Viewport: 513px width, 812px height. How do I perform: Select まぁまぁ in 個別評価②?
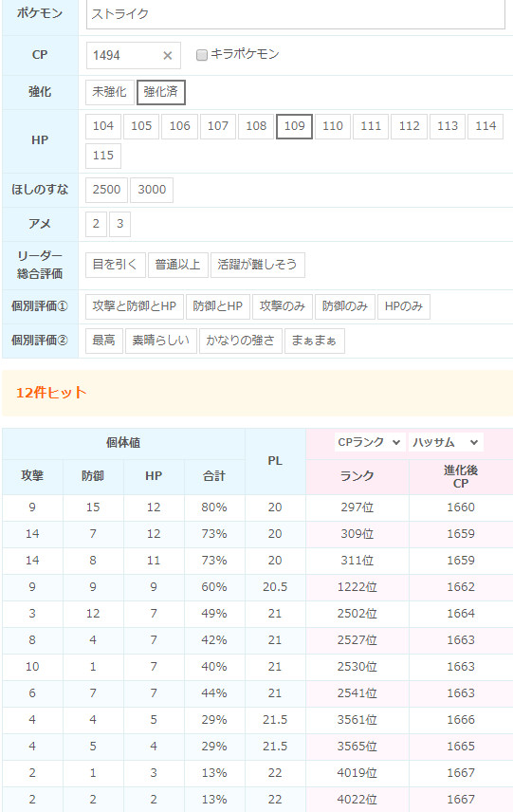pos(314,341)
